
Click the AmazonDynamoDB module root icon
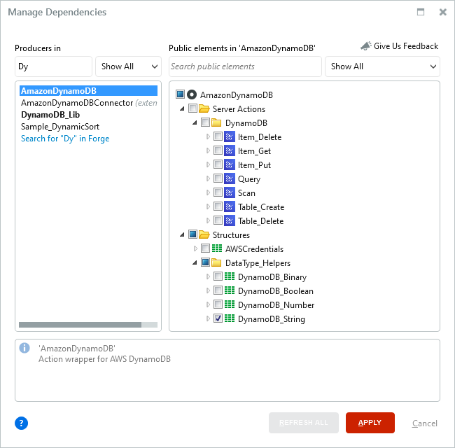[x=192, y=95]
